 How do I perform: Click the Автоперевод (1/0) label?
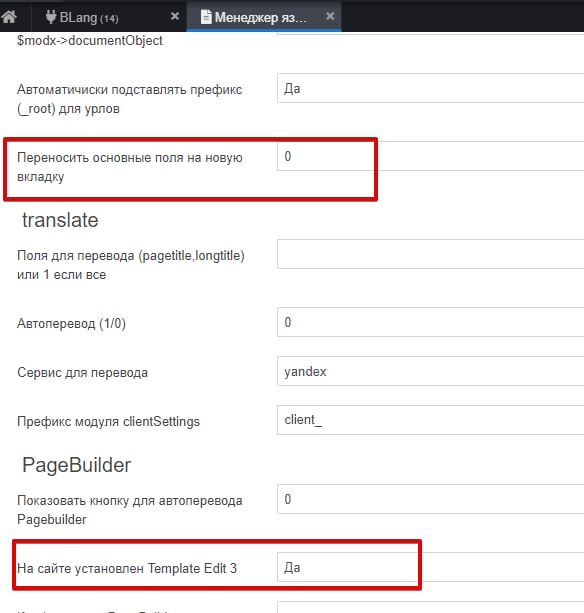[72, 323]
